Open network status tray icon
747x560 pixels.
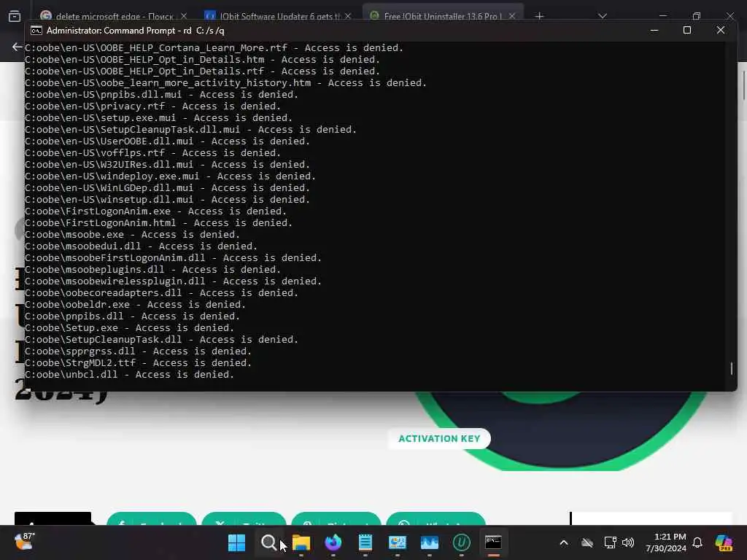point(611,542)
